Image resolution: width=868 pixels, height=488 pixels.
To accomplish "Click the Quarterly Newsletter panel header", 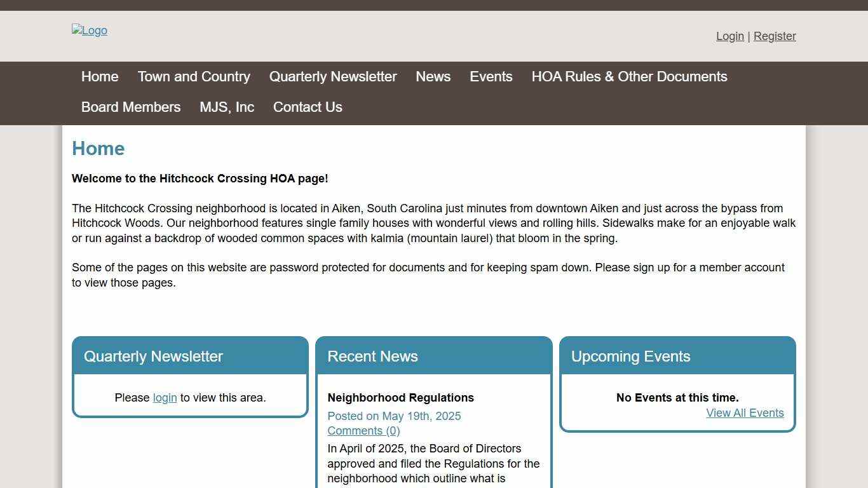I will coord(153,356).
